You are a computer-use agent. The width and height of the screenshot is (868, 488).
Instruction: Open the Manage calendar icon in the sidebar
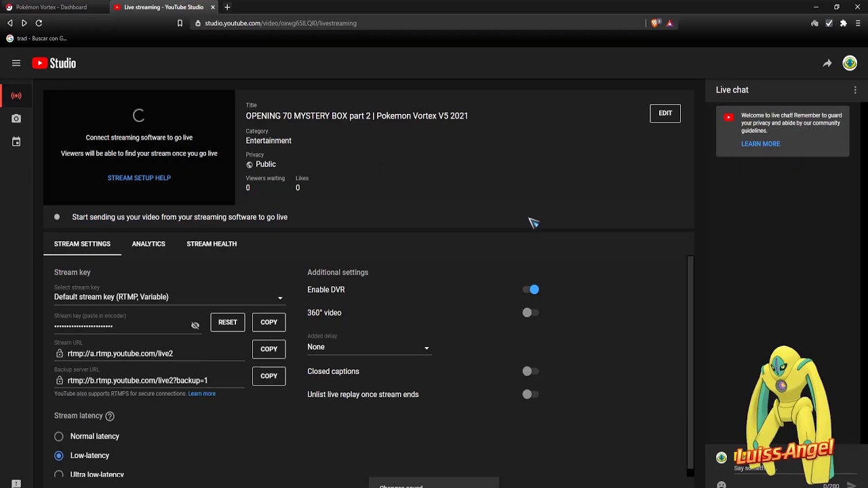tap(16, 142)
